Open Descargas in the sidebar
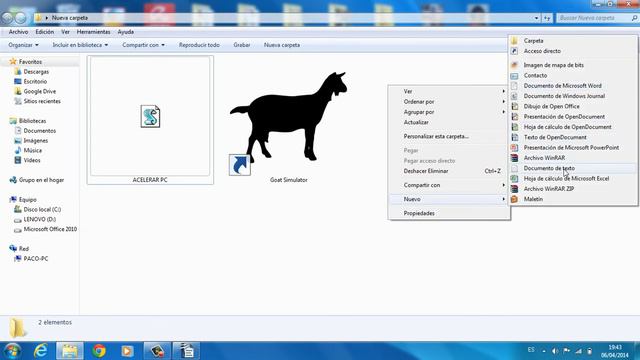This screenshot has width=640, height=360. pyautogui.click(x=32, y=71)
